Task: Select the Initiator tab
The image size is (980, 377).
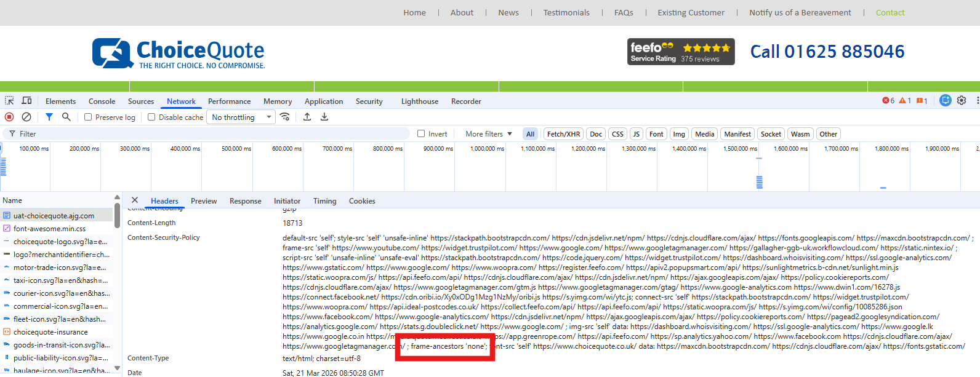Action: coord(287,201)
